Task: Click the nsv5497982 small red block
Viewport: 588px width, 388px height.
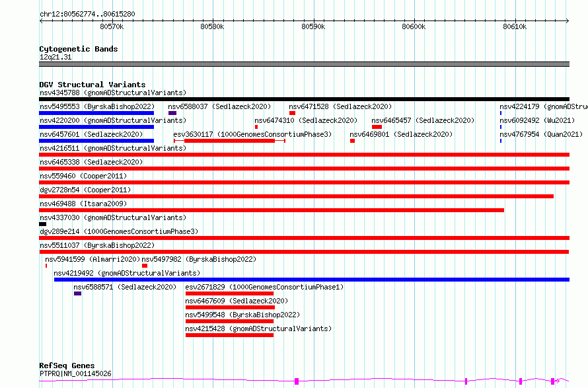Action: (x=145, y=266)
